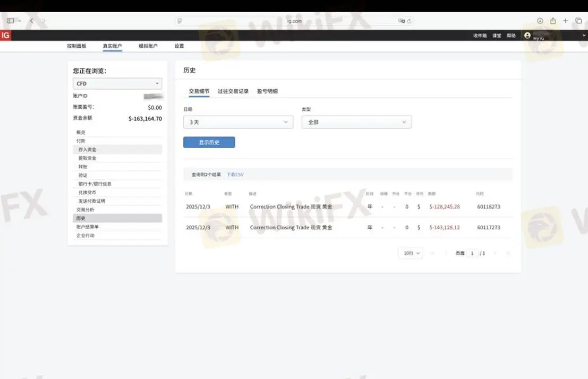Switch to the 设置 tab
This screenshot has height=379, width=588.
(179, 46)
